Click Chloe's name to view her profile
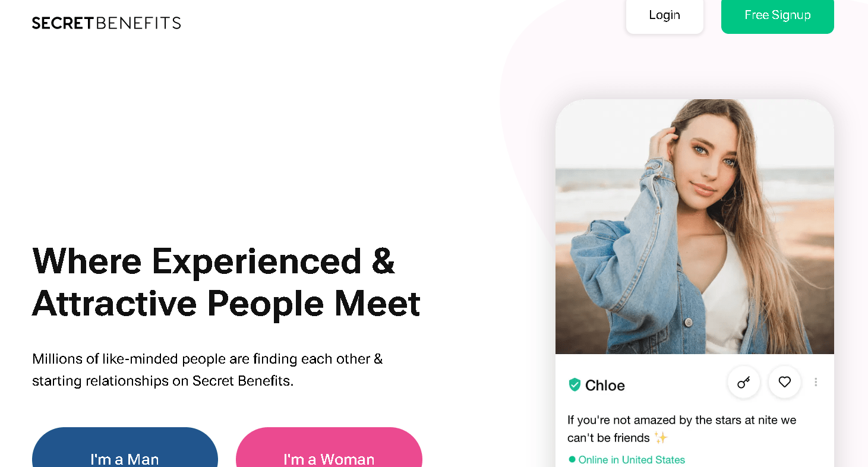 (x=604, y=385)
